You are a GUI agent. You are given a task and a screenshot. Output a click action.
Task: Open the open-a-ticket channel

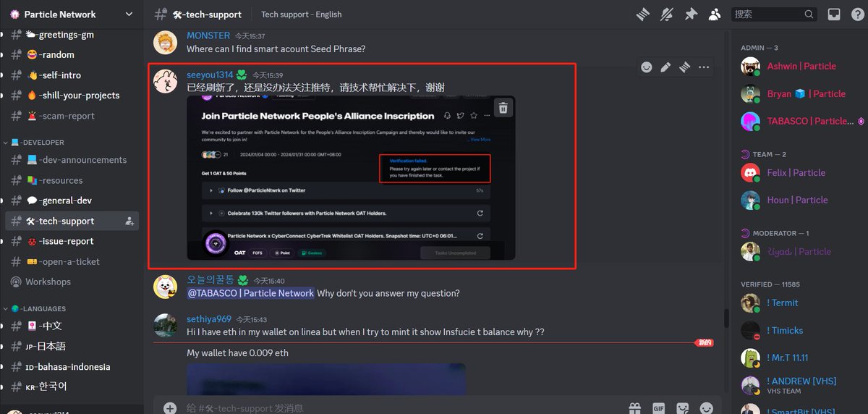pyautogui.click(x=72, y=261)
